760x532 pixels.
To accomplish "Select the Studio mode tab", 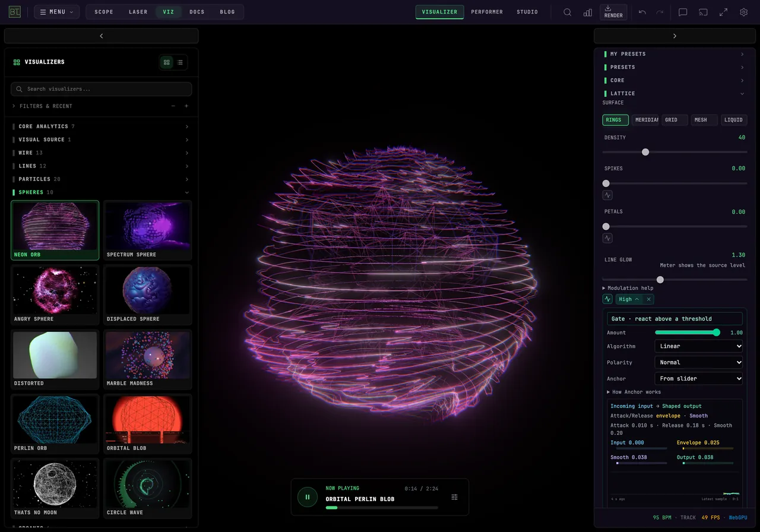I will 527,12.
